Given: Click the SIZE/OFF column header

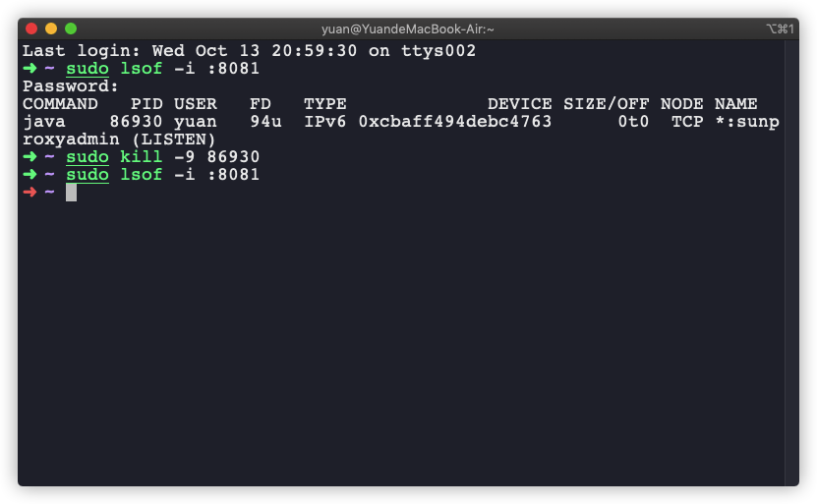Looking at the screenshot, I should coord(607,104).
